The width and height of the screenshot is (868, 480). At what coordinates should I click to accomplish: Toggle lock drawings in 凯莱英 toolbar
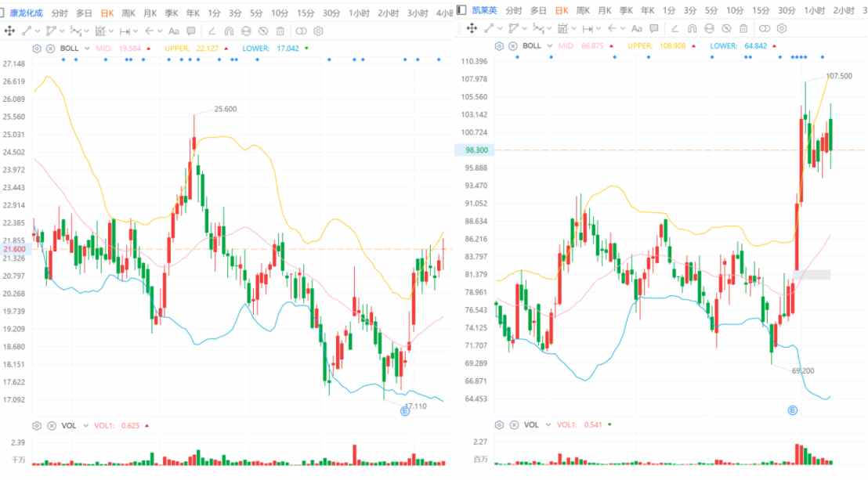click(709, 28)
